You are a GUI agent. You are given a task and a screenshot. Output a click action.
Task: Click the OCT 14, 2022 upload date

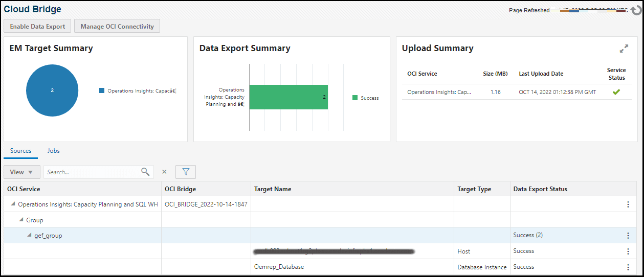557,93
